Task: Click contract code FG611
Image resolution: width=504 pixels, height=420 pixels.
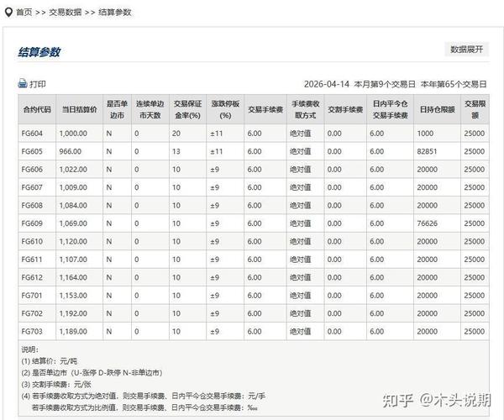Action: click(32, 260)
